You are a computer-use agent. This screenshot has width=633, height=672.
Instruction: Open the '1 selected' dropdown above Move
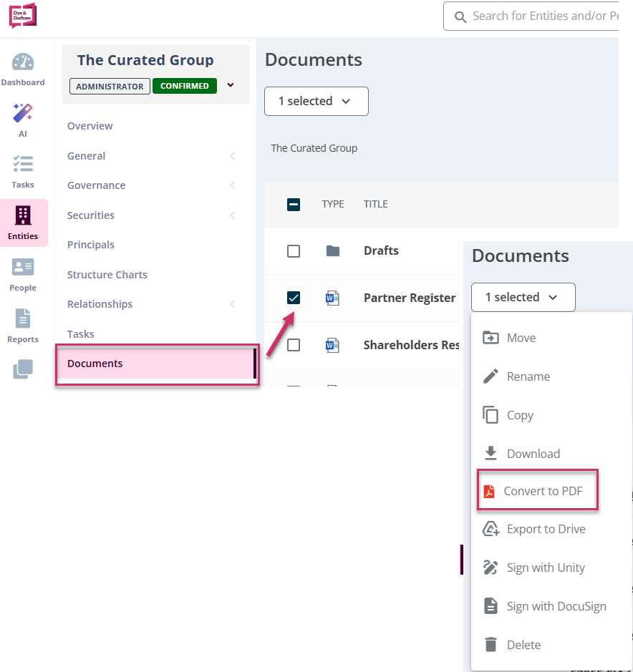pos(523,297)
